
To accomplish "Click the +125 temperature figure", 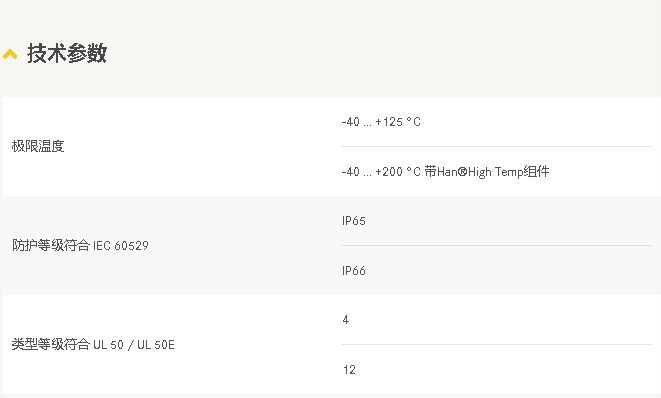I will tap(389, 122).
